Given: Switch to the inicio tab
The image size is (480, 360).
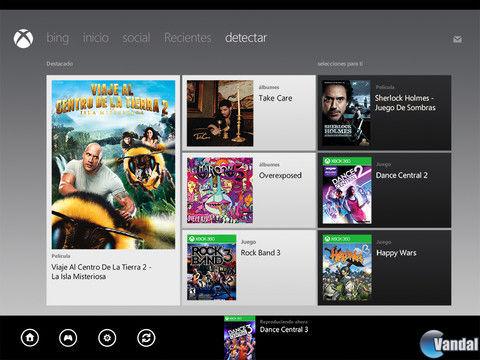Looking at the screenshot, I should (x=96, y=38).
